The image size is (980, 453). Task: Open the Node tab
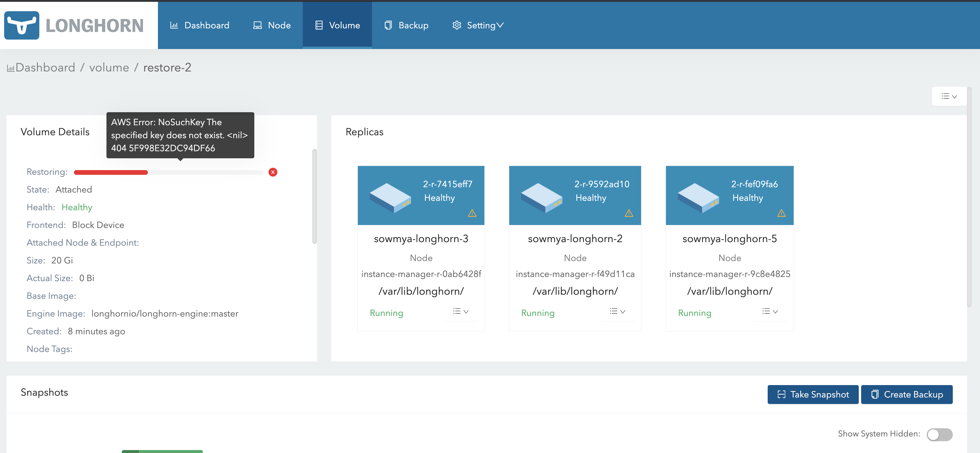point(272,25)
